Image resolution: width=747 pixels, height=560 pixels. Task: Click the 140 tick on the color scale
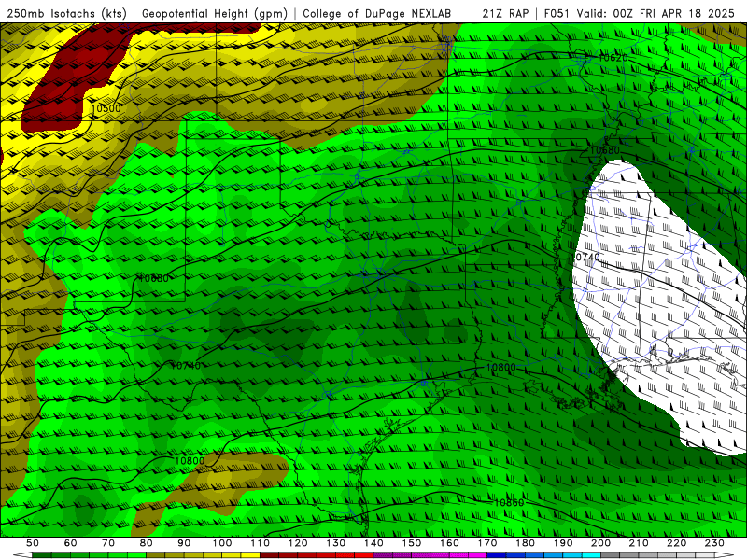click(x=373, y=543)
